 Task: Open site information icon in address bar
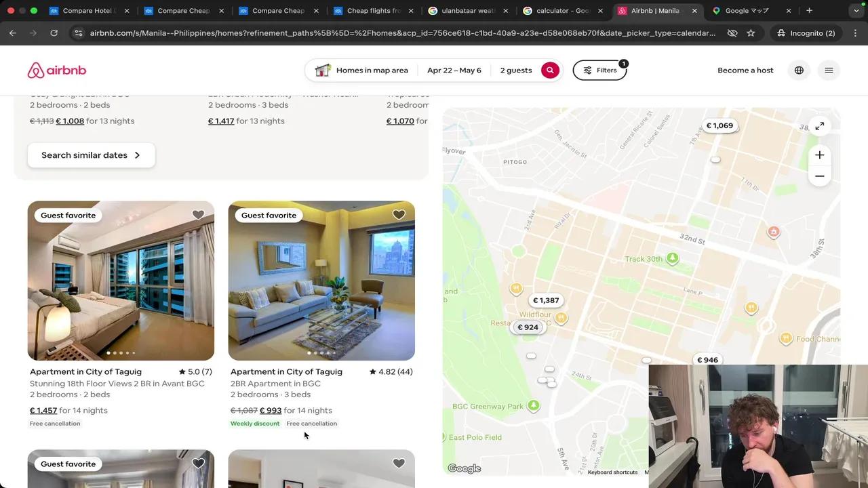78,33
